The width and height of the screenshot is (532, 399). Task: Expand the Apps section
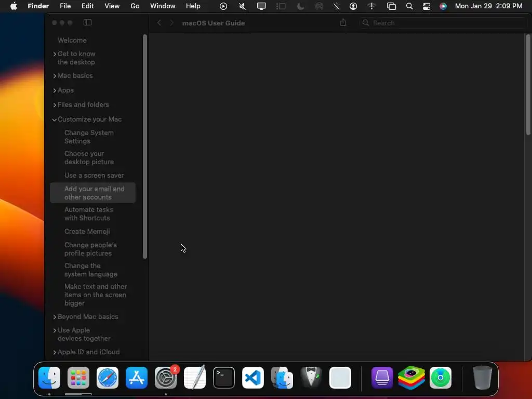55,90
